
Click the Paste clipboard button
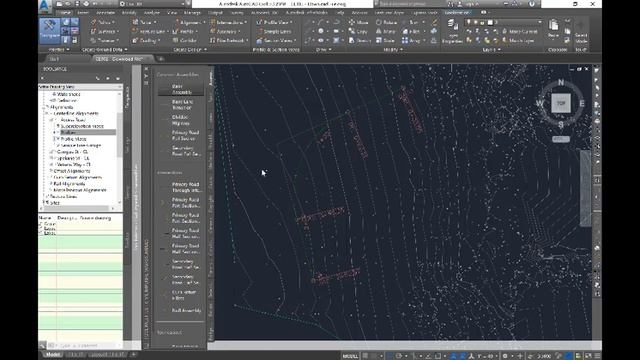553,29
